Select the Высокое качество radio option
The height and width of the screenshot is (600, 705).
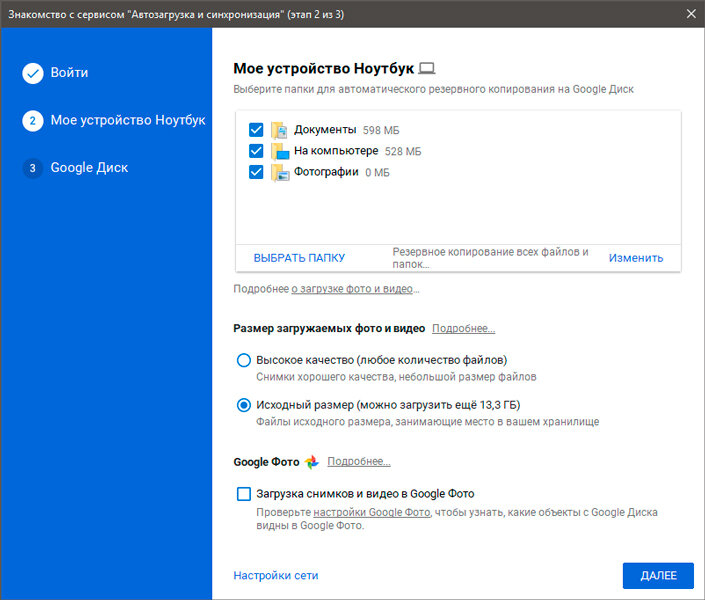point(244,360)
